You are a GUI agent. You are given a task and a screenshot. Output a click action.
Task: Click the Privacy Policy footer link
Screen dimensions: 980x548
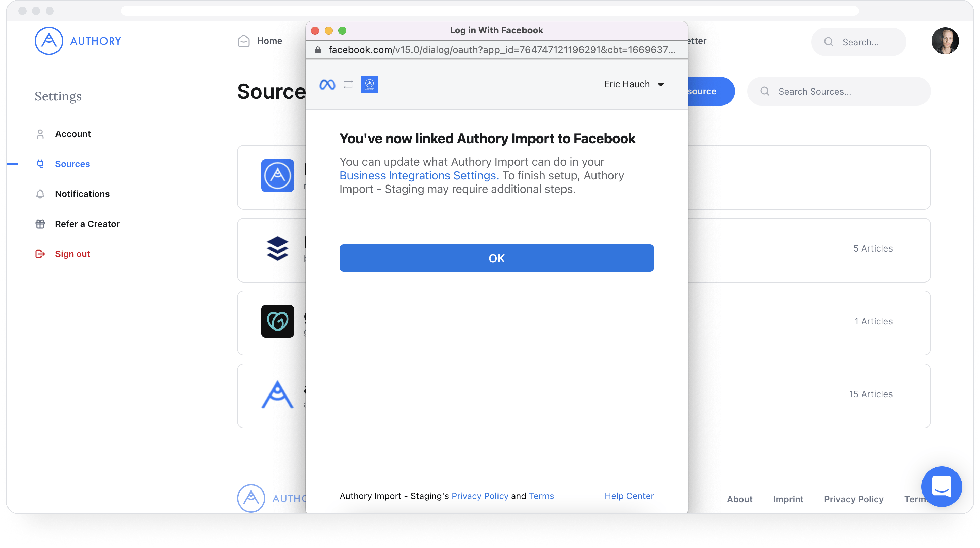(853, 499)
